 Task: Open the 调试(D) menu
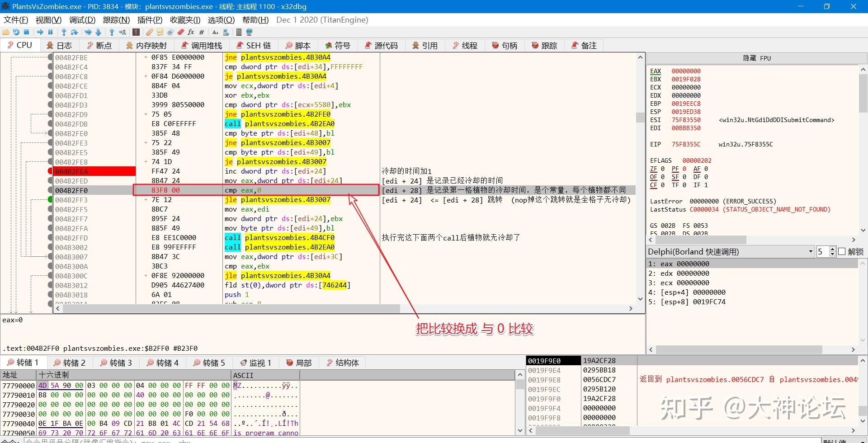[82, 20]
